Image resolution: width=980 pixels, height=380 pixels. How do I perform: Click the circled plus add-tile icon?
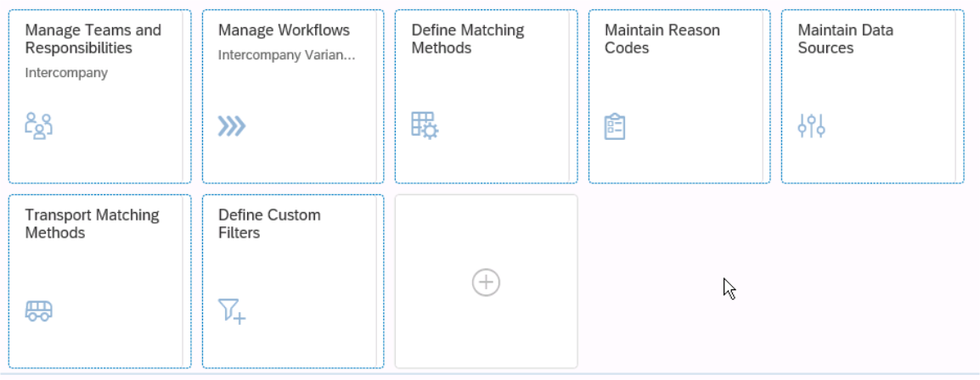[486, 282]
